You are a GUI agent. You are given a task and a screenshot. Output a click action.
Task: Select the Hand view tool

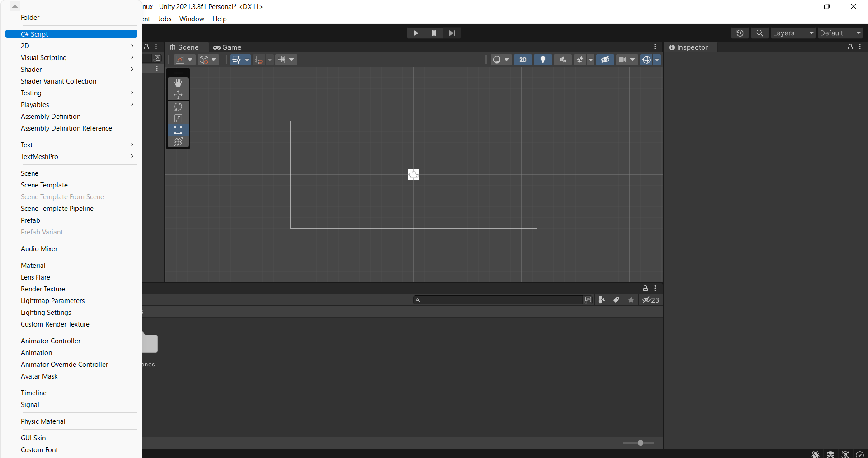[178, 83]
